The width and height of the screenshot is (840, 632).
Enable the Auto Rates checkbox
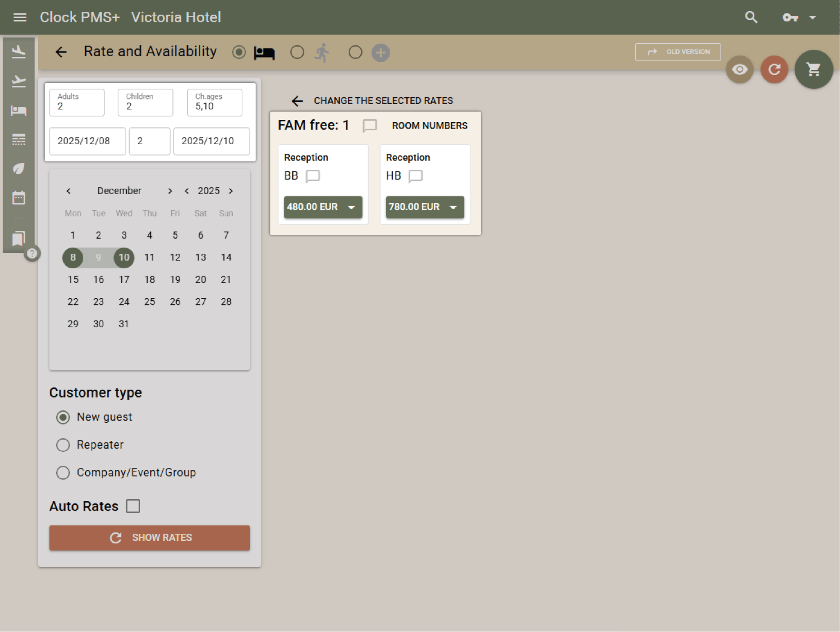point(133,506)
